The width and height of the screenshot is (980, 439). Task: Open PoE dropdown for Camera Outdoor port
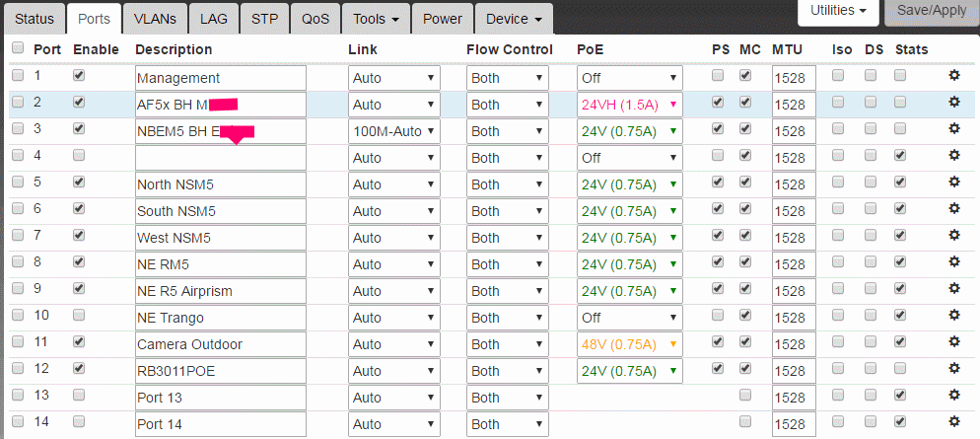click(x=629, y=344)
